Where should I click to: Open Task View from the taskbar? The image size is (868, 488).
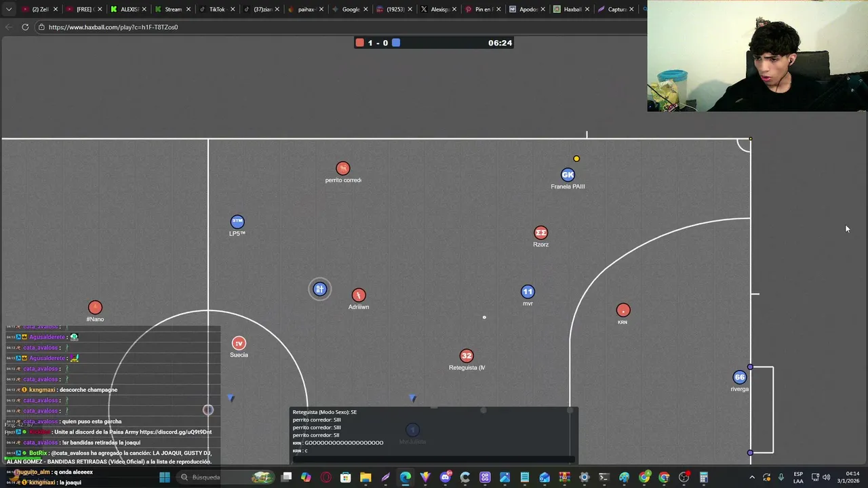click(x=287, y=477)
